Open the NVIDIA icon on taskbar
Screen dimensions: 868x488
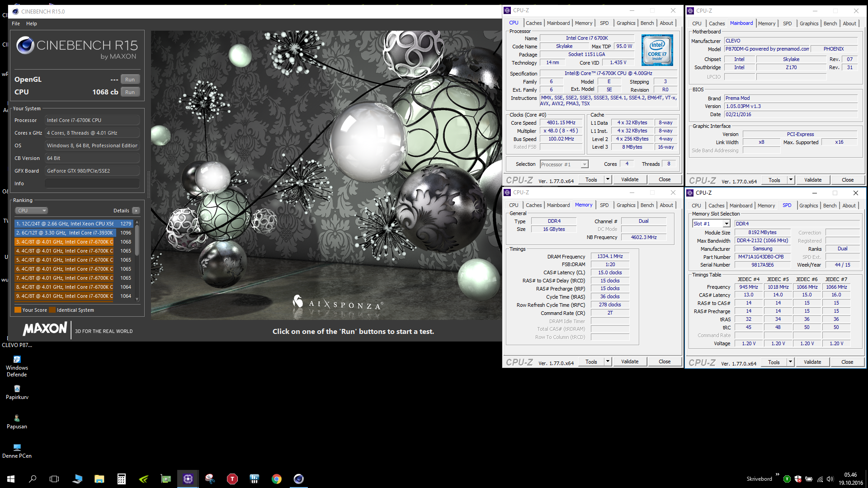[x=143, y=479]
